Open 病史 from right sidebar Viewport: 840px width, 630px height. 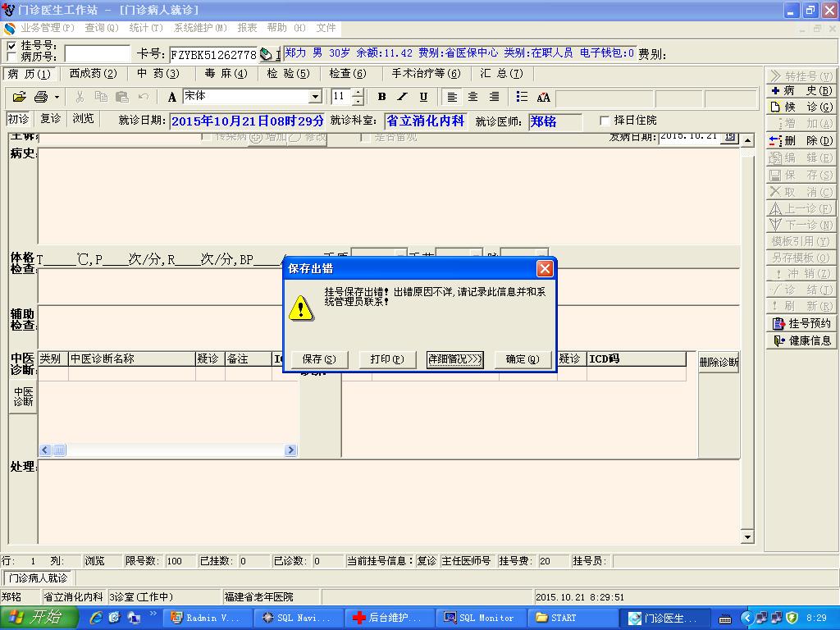coord(801,91)
